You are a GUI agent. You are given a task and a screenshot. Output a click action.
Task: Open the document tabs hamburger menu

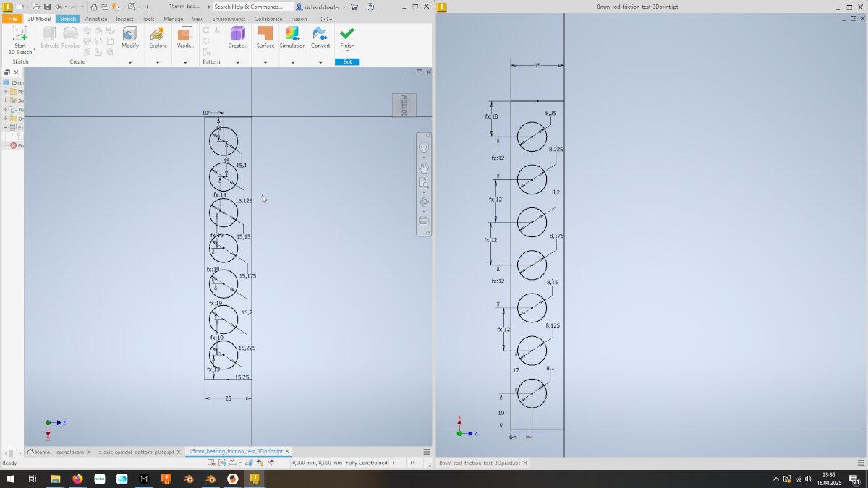point(426,451)
